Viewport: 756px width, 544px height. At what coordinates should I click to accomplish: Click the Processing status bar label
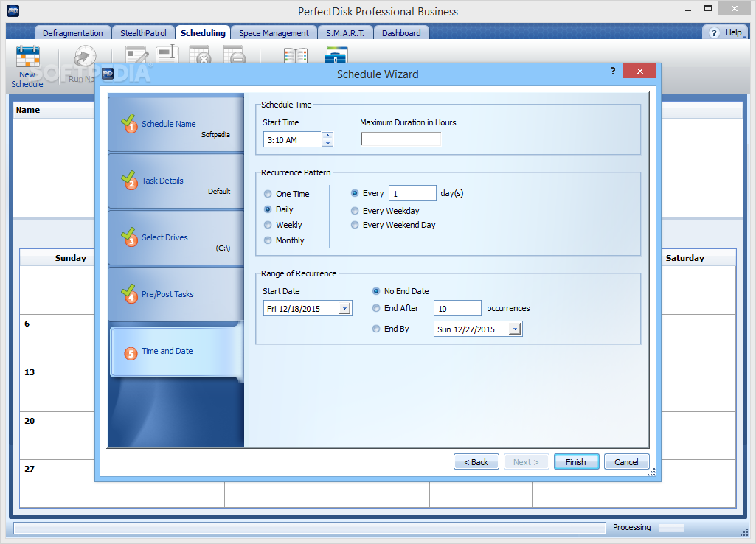(631, 527)
